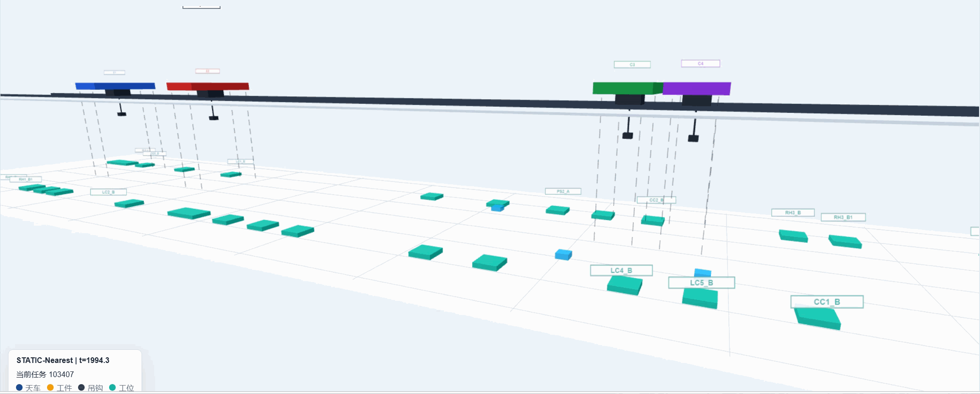Click the LC2_B station label
The image size is (980, 394).
108,192
